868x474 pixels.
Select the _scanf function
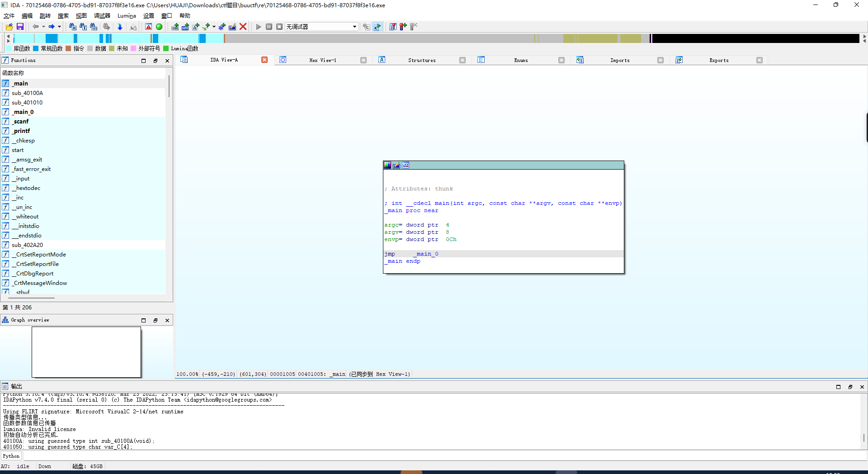[x=83, y=121]
